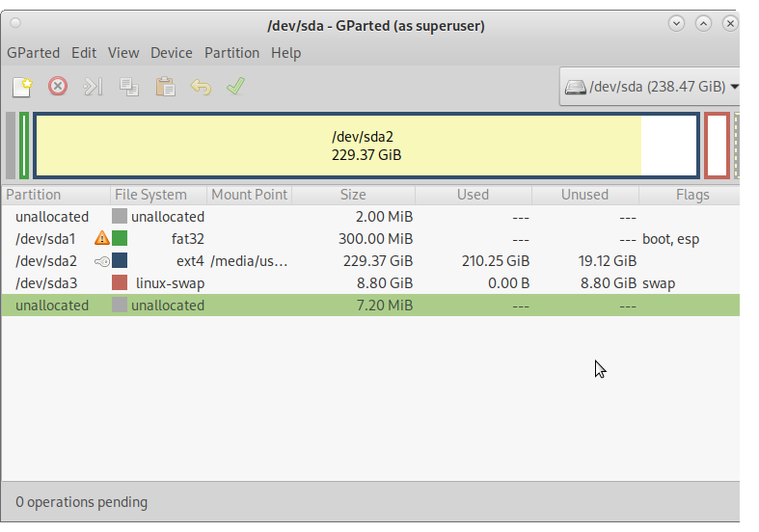The height and width of the screenshot is (532, 759).
Task: Click the Paste partition toolbar icon
Action: click(x=165, y=87)
